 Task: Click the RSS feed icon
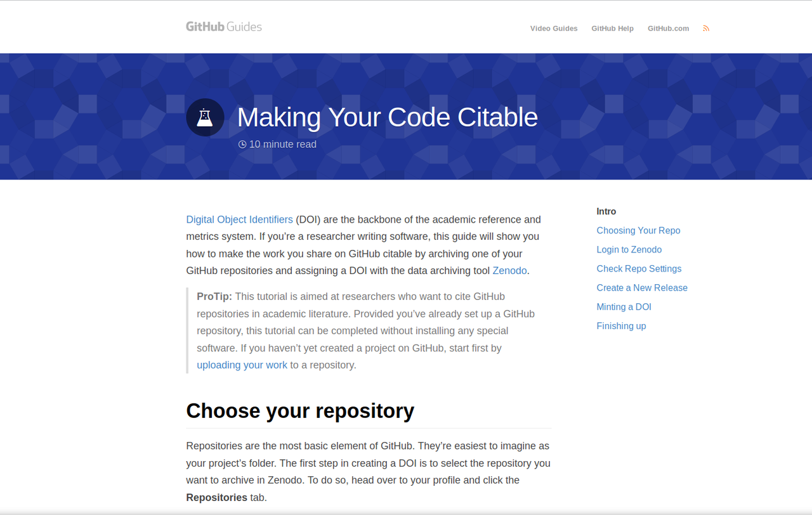point(706,29)
